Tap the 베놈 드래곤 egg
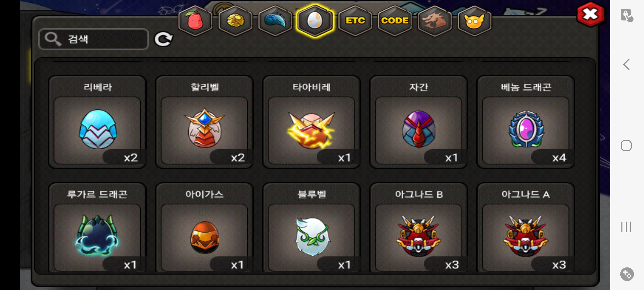Viewport: 644px width, 290px height. pos(526,122)
